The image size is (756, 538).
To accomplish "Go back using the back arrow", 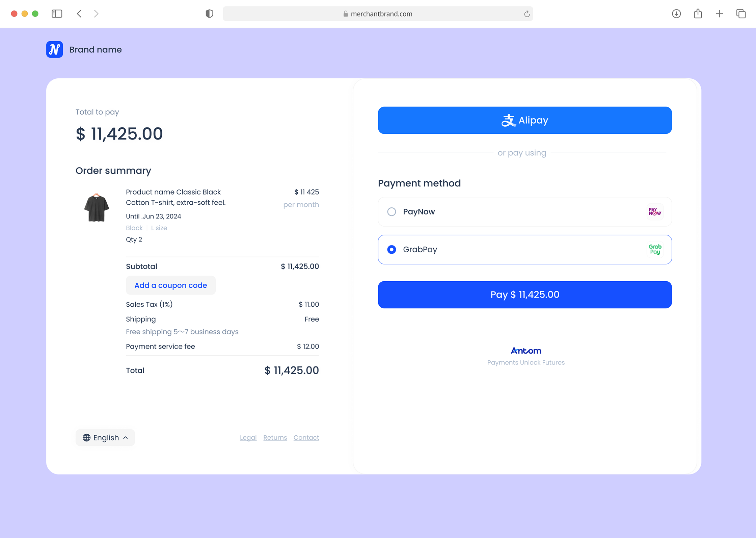I will pyautogui.click(x=79, y=14).
